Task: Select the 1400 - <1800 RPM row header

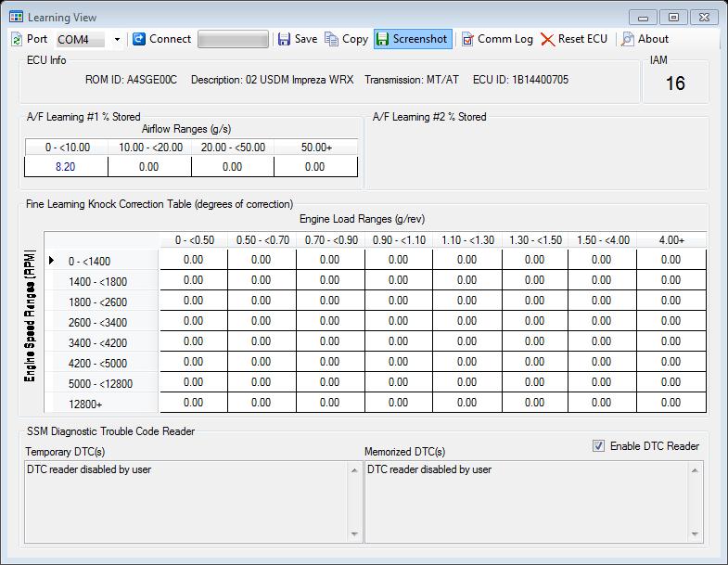Action: pyautogui.click(x=97, y=281)
